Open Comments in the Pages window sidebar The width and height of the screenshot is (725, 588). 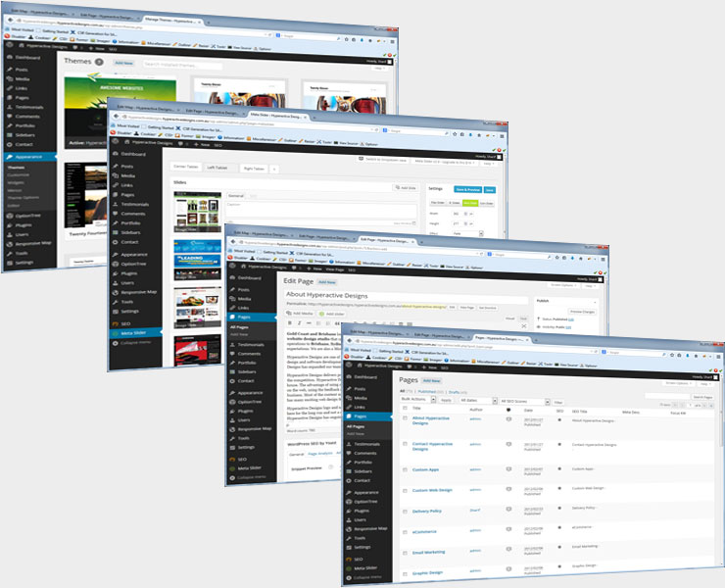point(365,453)
